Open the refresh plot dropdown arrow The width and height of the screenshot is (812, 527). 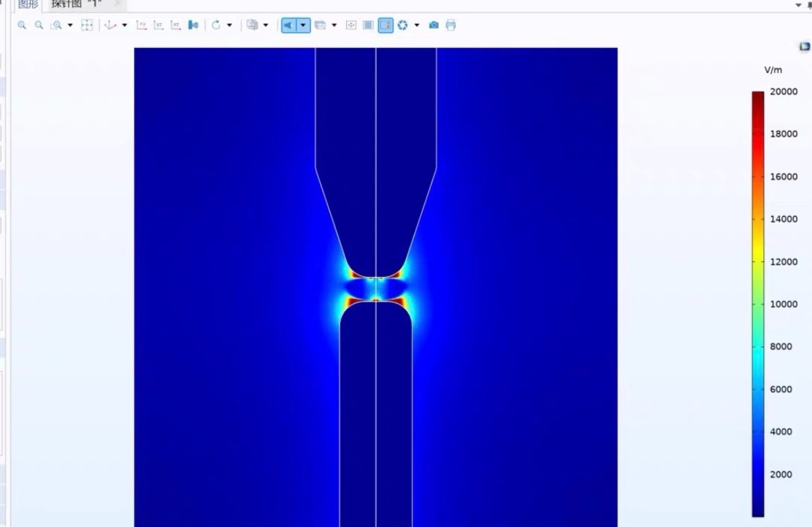pyautogui.click(x=417, y=25)
